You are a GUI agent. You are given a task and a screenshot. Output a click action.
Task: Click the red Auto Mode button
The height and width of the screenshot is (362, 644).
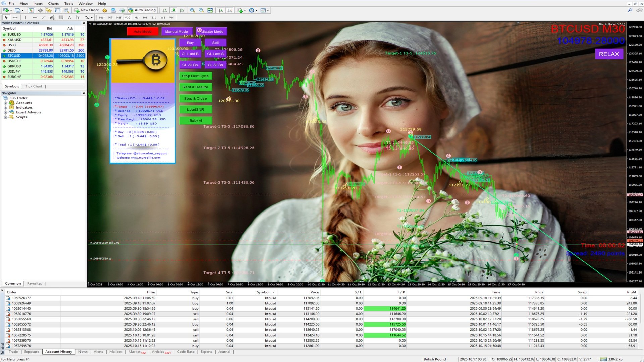[x=143, y=31]
